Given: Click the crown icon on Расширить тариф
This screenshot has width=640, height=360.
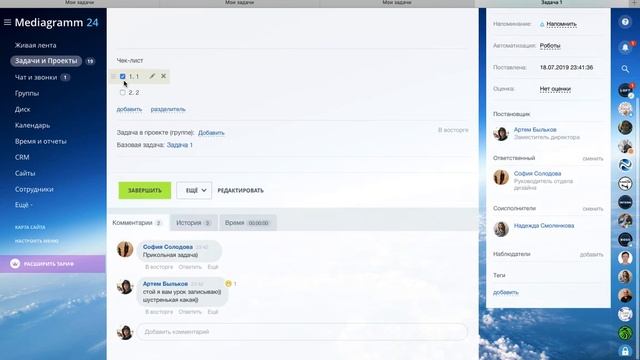Looking at the screenshot, I should (x=15, y=264).
